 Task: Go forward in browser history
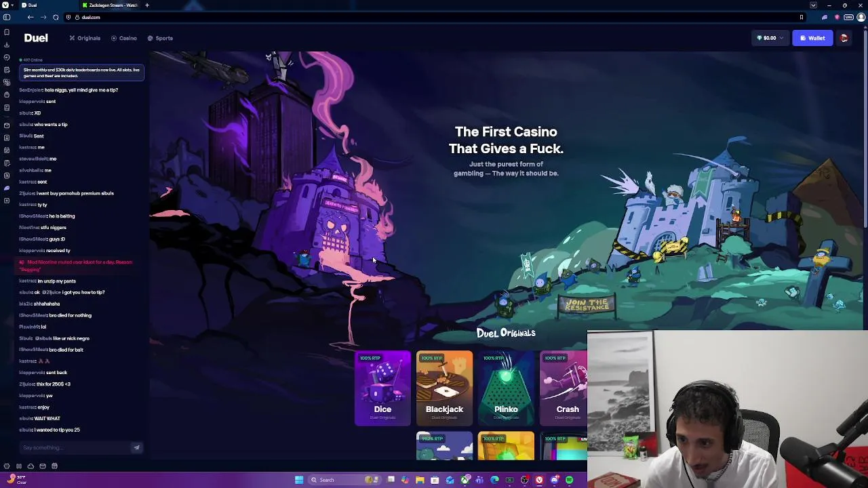(43, 17)
